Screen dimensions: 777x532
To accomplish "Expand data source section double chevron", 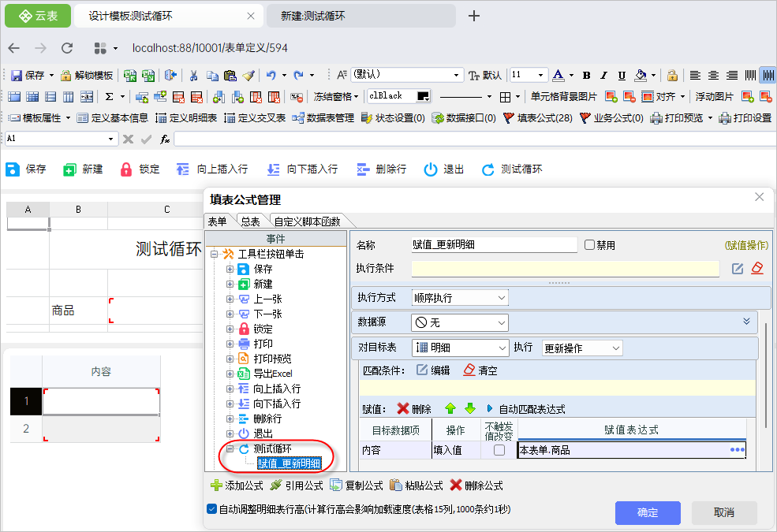I will click(746, 322).
